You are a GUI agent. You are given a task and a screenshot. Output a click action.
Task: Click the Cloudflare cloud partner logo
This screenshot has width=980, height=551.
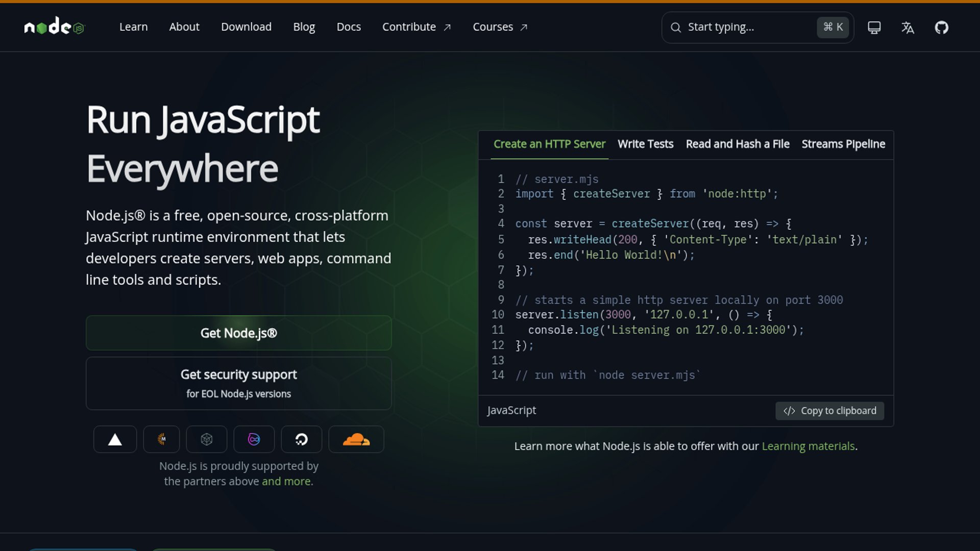pos(356,439)
